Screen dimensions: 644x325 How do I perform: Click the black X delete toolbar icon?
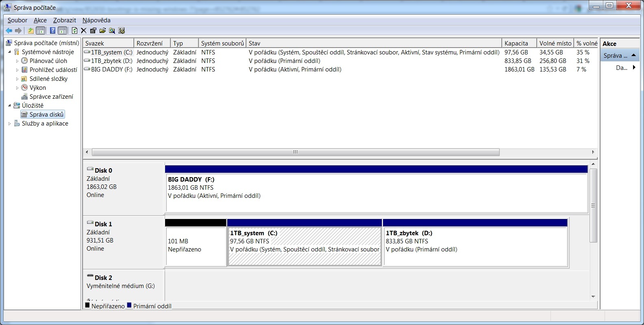point(84,30)
